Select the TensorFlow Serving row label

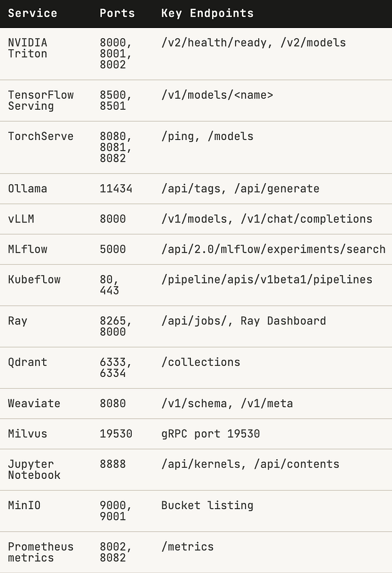click(40, 100)
